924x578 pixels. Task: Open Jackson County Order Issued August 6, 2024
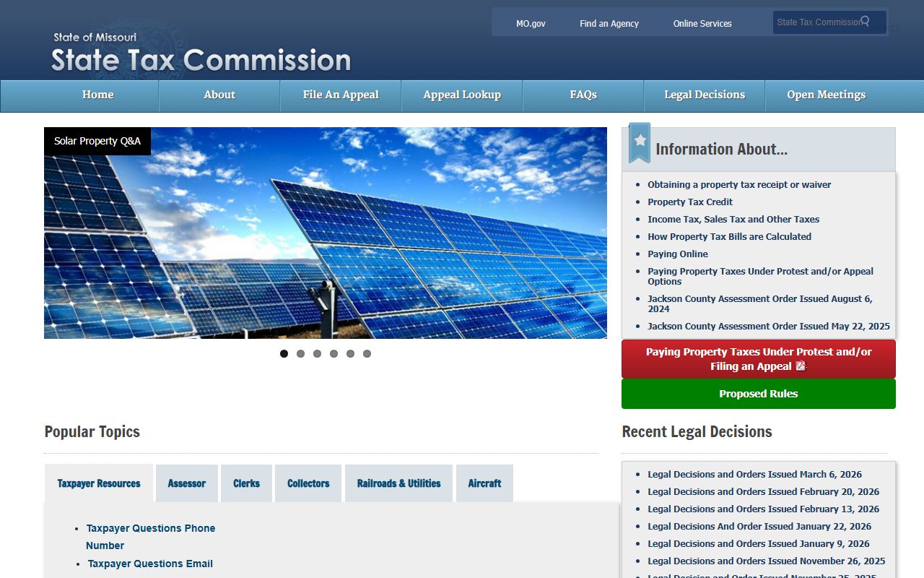click(x=759, y=304)
